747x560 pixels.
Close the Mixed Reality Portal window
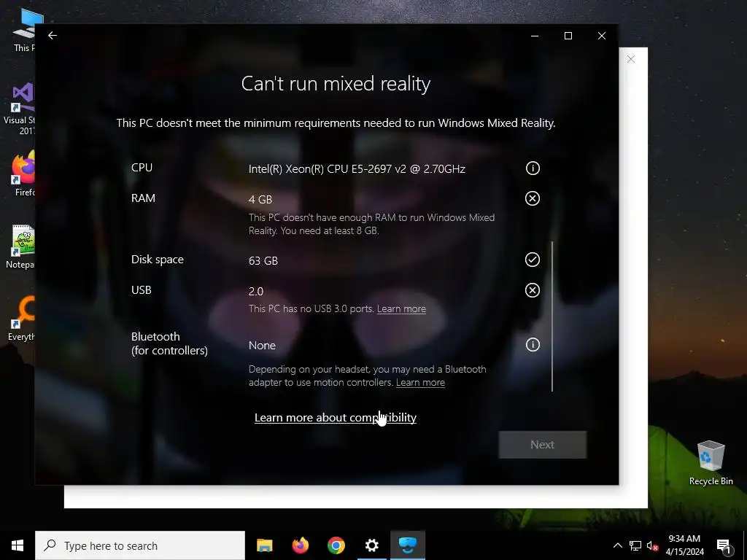[x=602, y=36]
